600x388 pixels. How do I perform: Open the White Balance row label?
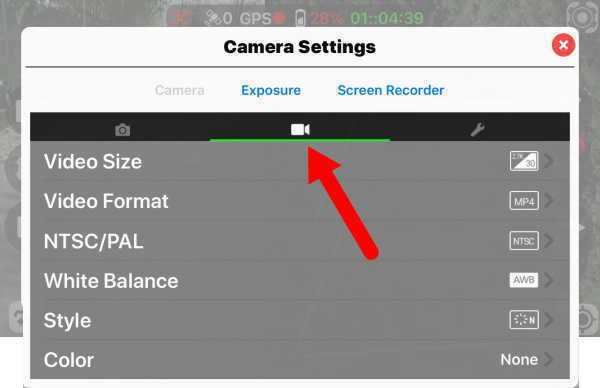[x=111, y=281]
